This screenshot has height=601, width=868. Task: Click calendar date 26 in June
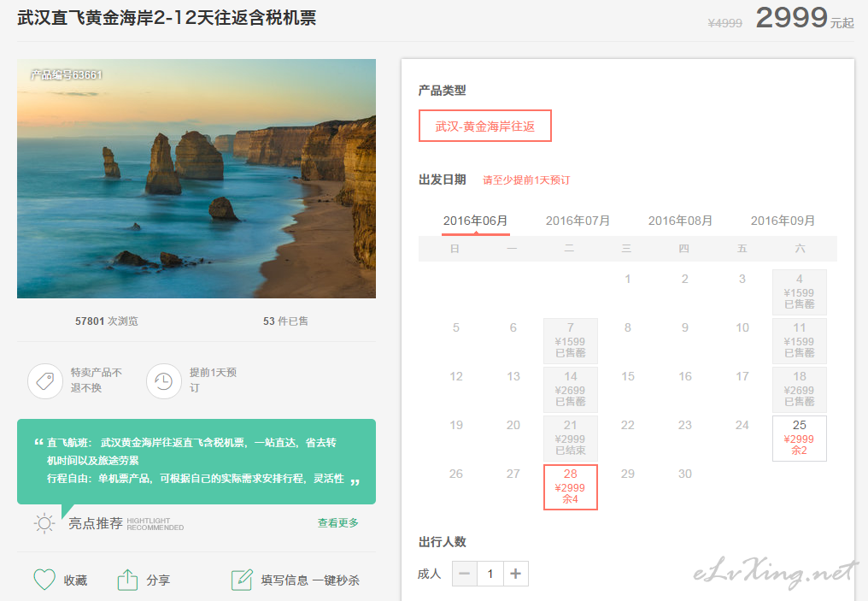(456, 474)
